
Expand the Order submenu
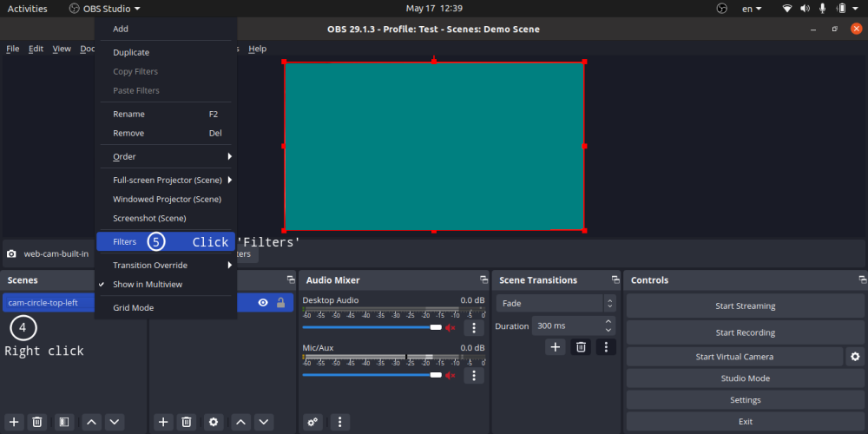(166, 156)
